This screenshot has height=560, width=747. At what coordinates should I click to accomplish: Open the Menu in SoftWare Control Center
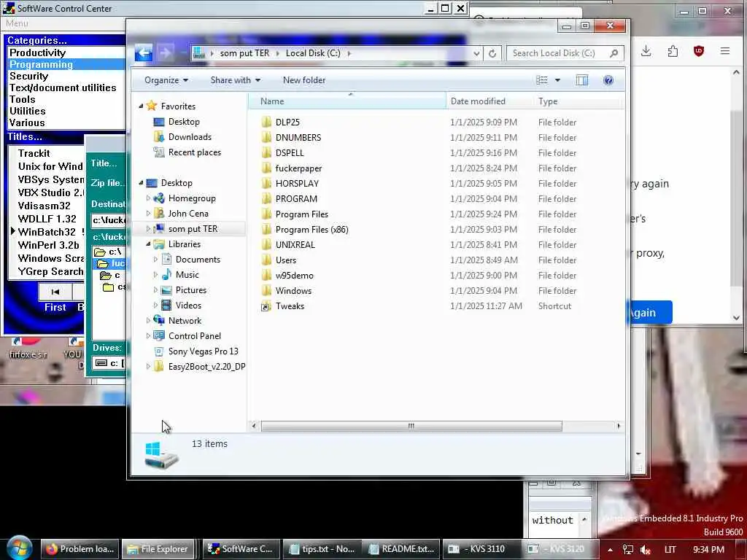18,23
